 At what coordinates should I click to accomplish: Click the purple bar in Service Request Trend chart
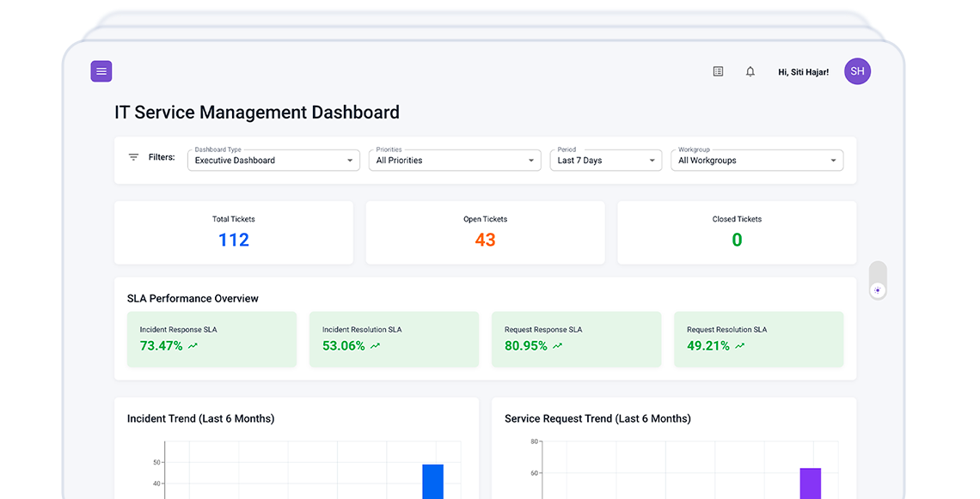coord(811,484)
